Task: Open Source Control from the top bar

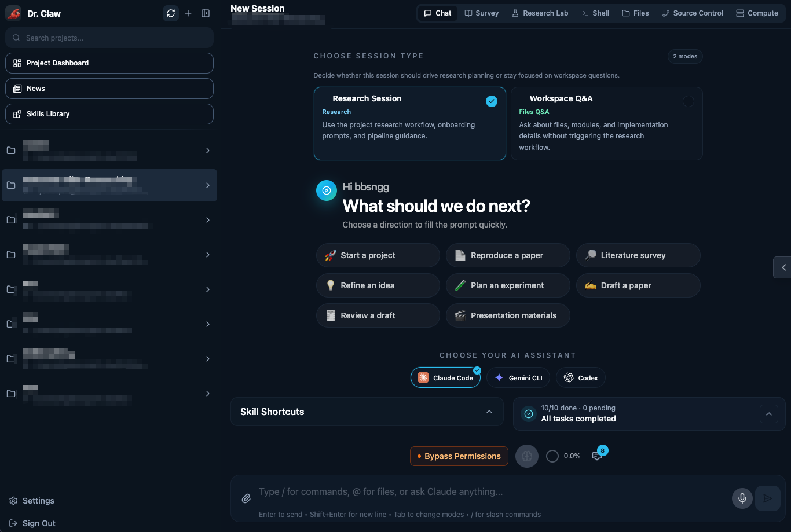Action: click(693, 13)
